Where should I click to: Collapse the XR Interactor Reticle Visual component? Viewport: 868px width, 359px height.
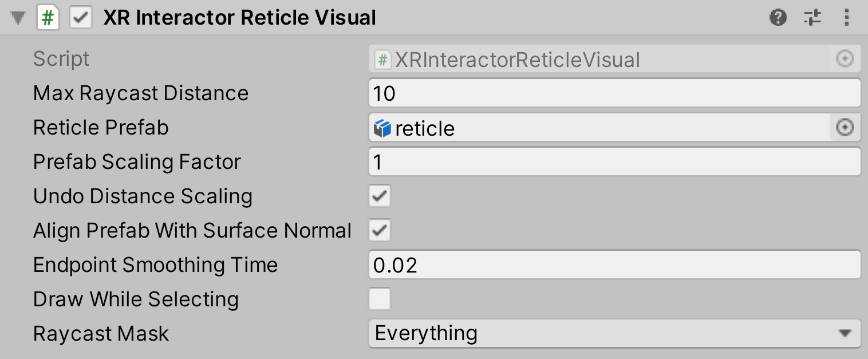tap(17, 17)
